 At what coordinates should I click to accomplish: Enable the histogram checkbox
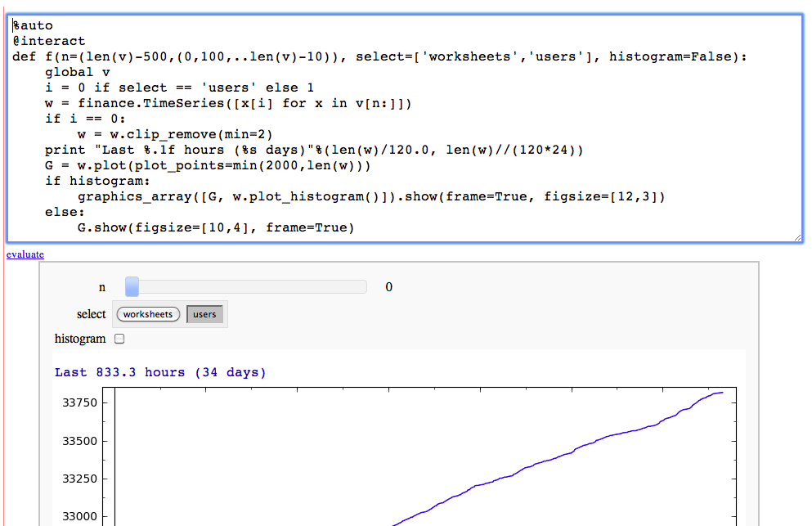[x=119, y=339]
